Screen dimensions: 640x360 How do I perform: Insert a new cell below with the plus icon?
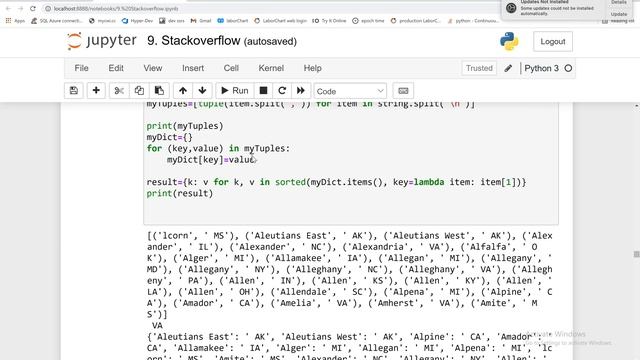pyautogui.click(x=96, y=91)
